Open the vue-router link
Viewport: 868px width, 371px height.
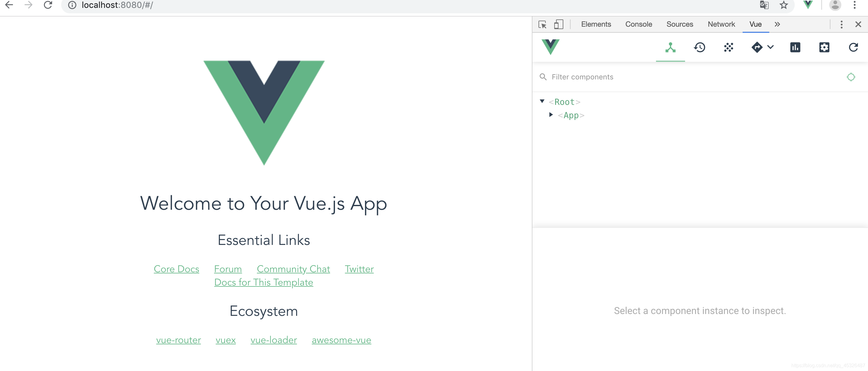tap(178, 340)
